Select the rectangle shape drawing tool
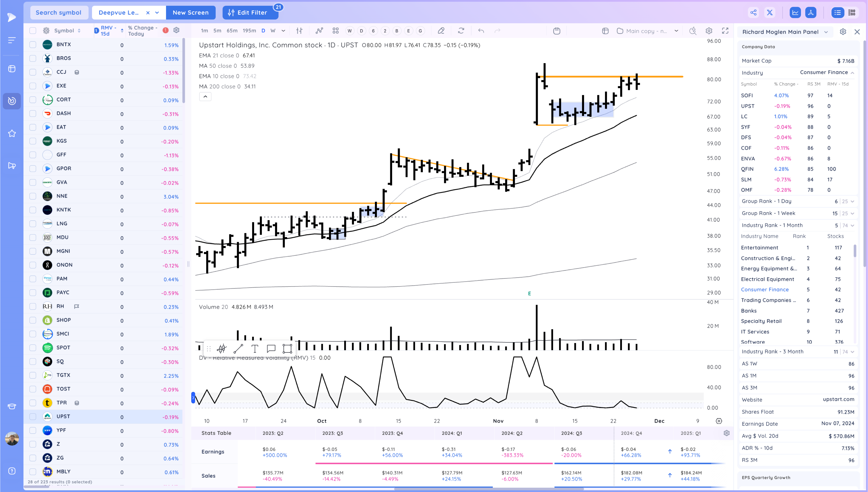 click(287, 348)
